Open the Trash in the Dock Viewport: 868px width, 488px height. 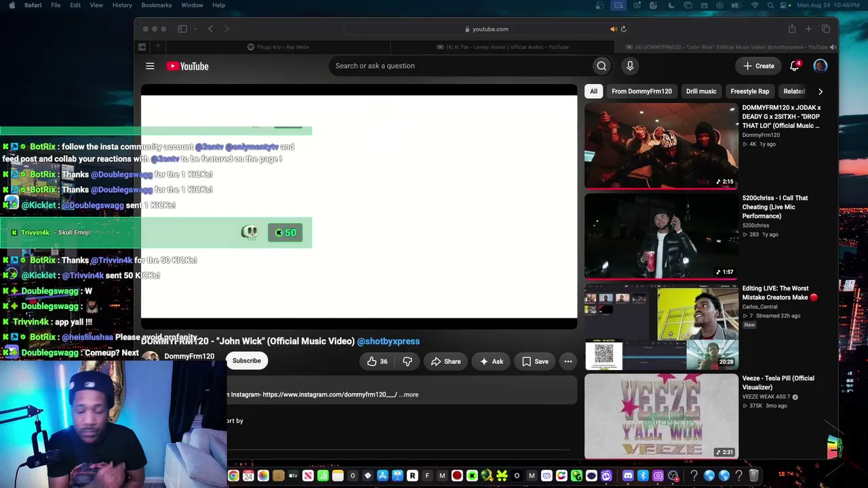pyautogui.click(x=753, y=476)
